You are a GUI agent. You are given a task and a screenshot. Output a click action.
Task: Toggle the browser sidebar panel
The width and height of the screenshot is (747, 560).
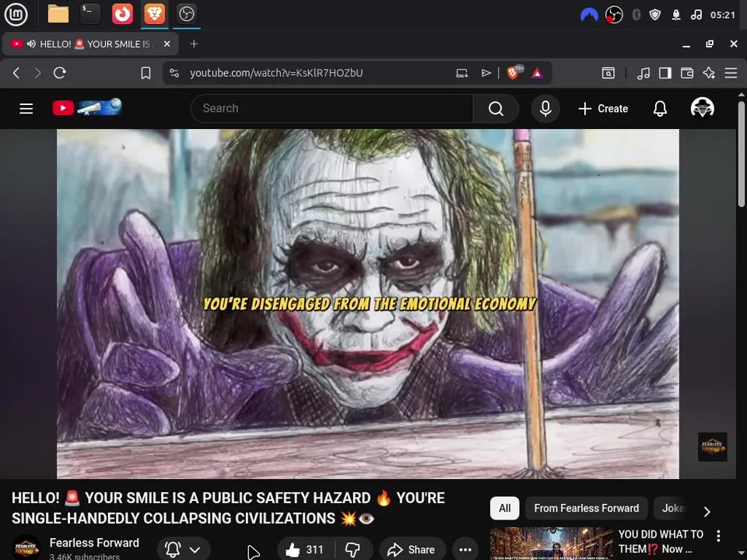tap(665, 73)
